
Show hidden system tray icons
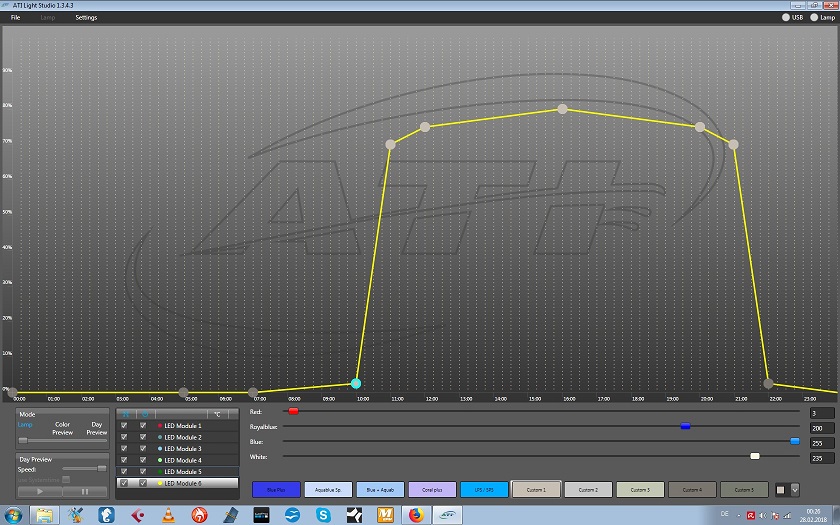click(737, 515)
